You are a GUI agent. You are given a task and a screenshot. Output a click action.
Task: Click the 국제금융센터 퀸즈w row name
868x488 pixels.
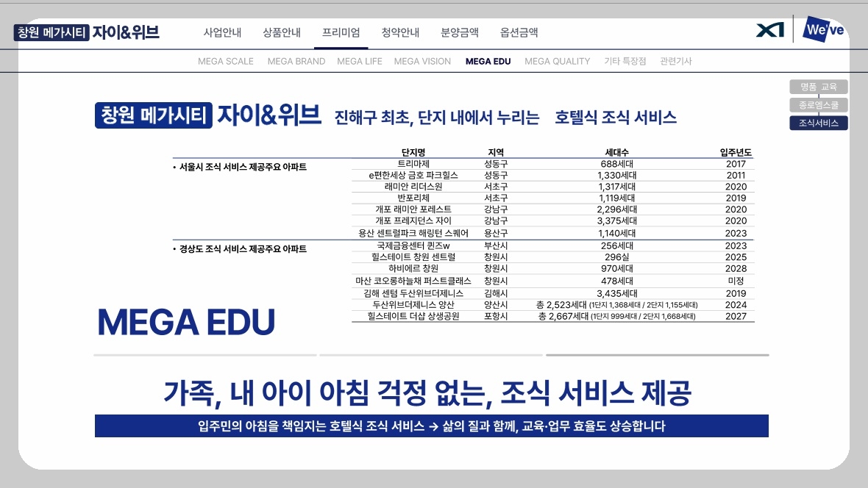(x=413, y=245)
